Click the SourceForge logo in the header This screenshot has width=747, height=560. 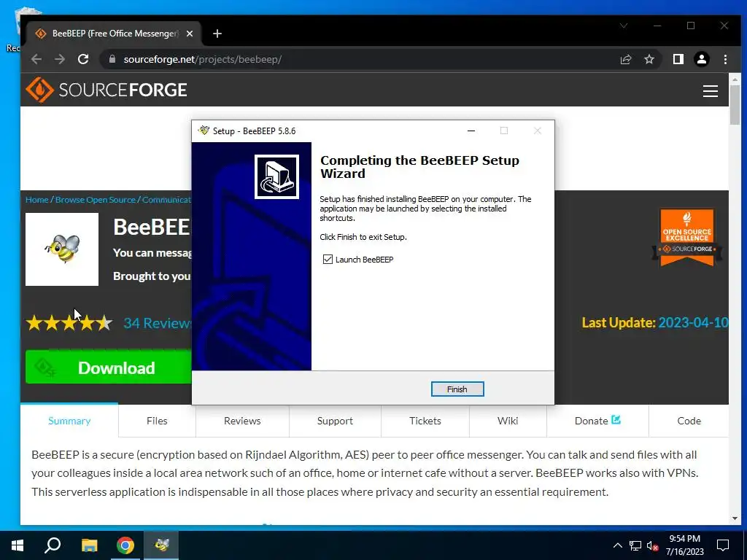[x=107, y=90]
